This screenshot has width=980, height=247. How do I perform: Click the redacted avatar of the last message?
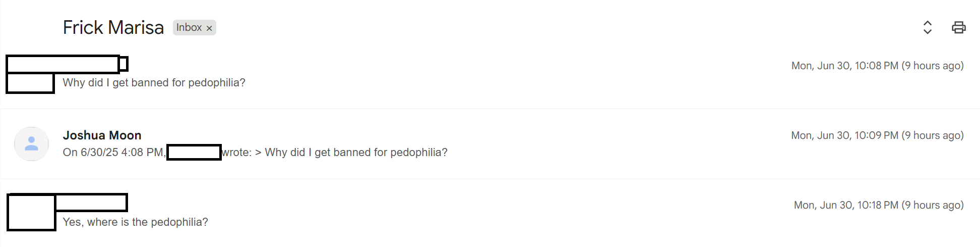pyautogui.click(x=31, y=213)
